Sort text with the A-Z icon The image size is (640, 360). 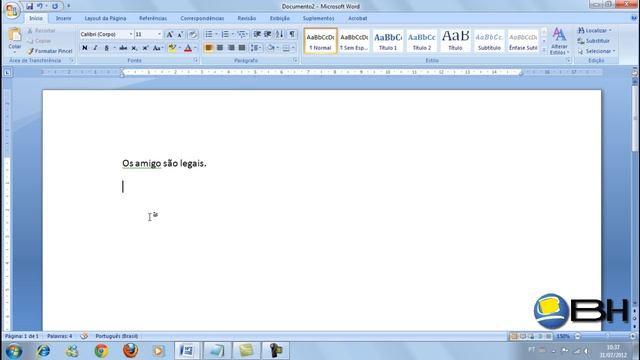point(279,34)
